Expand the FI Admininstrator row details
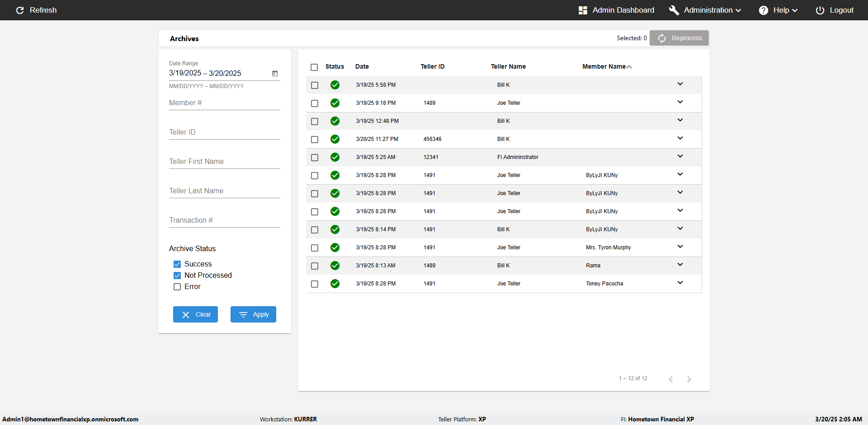This screenshot has width=868, height=425. click(x=680, y=156)
